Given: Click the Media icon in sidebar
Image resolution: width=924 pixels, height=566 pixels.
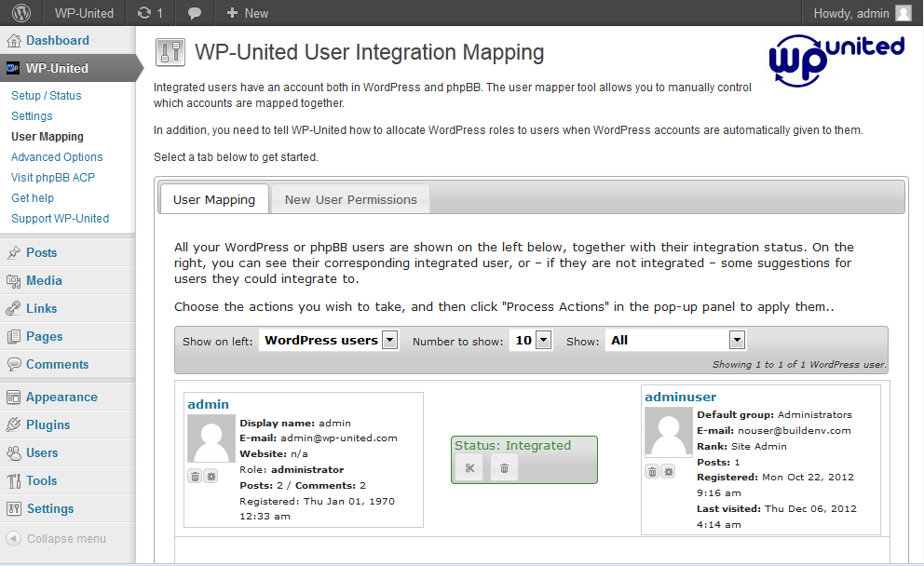Looking at the screenshot, I should pyautogui.click(x=14, y=281).
